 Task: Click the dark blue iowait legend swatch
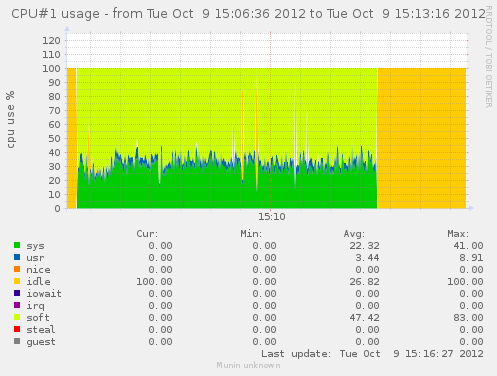coord(17,293)
